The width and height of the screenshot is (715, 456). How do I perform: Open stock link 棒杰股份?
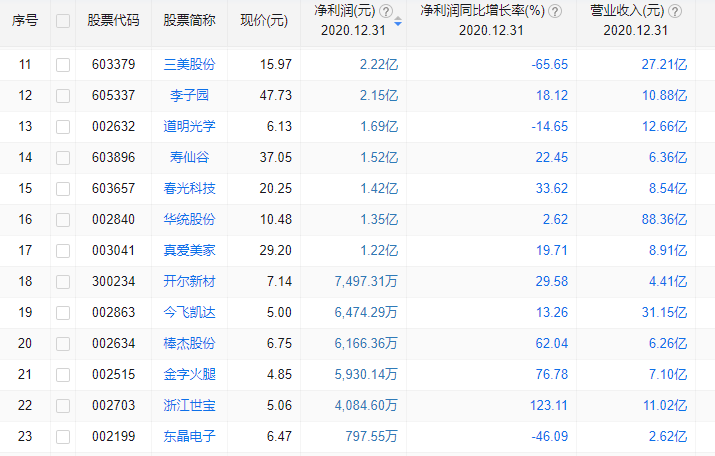point(189,343)
